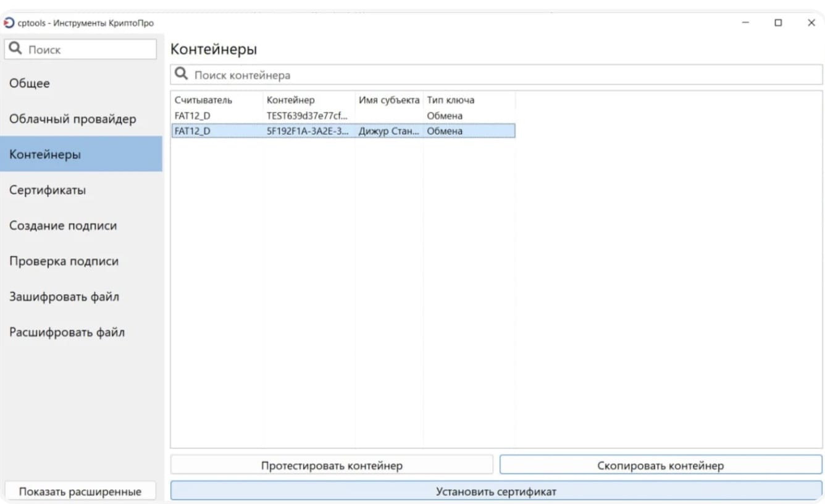Open Расшифровать файл section

[67, 333]
